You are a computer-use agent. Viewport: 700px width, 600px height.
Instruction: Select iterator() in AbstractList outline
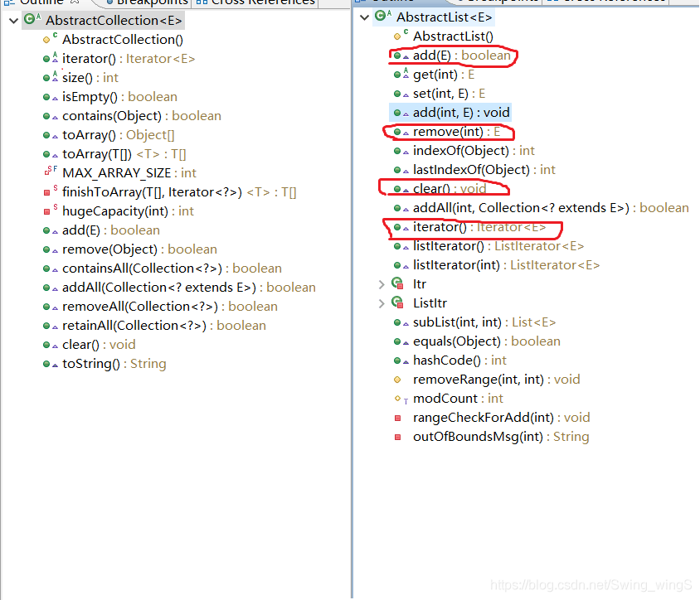click(479, 228)
